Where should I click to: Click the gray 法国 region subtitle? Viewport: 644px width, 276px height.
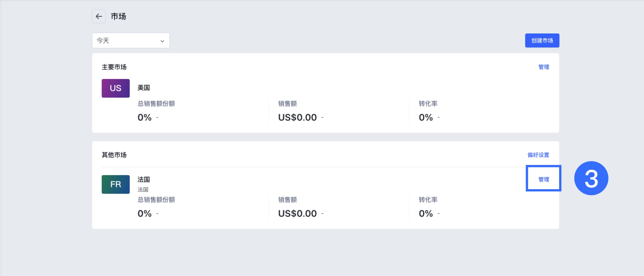(x=143, y=190)
